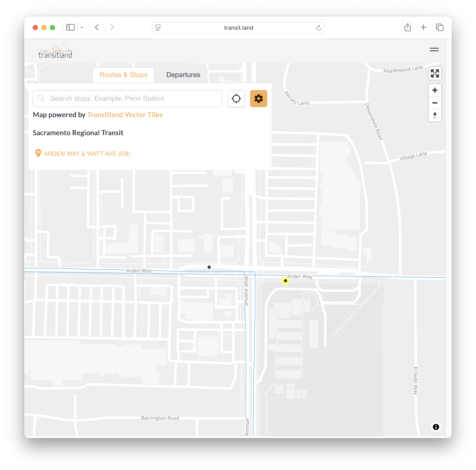Click the magnifier icon in the search box

[x=41, y=99]
